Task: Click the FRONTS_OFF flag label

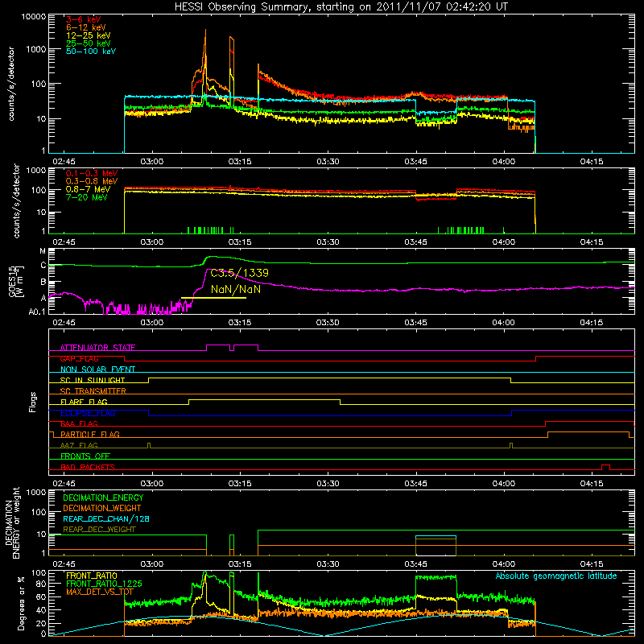Action: [85, 456]
